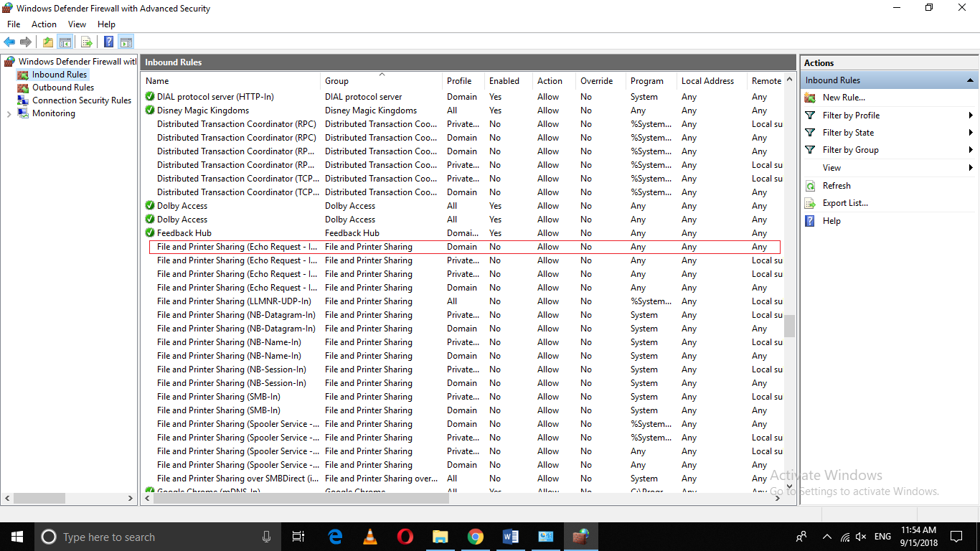Click the Export List toolbar icon
Image resolution: width=980 pixels, height=551 pixels.
[x=86, y=42]
